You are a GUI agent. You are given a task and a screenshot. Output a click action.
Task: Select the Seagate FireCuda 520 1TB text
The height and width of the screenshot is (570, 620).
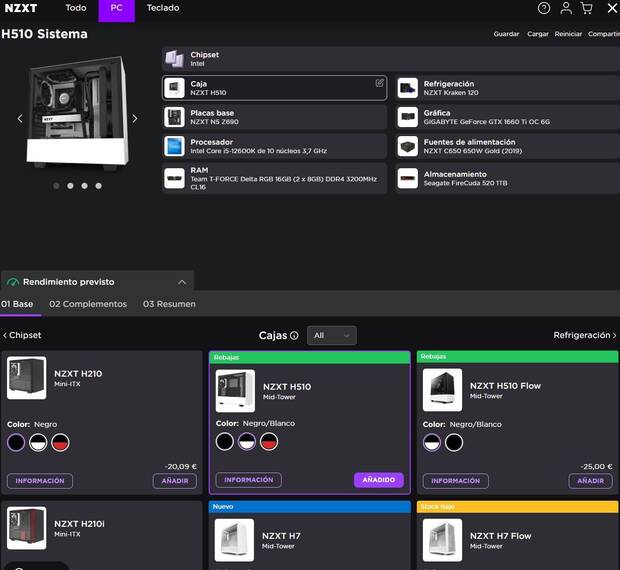tap(465, 183)
